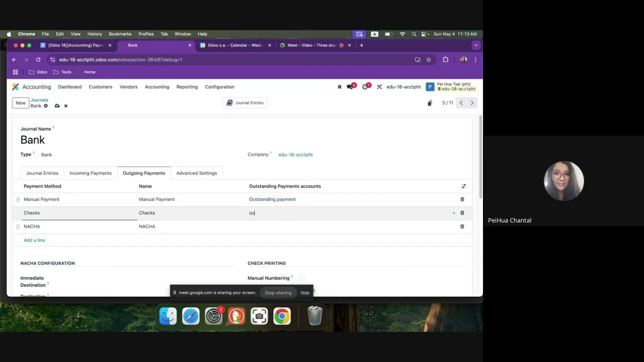
Task: Open DuckDuckGo from the Dock
Action: 236,316
